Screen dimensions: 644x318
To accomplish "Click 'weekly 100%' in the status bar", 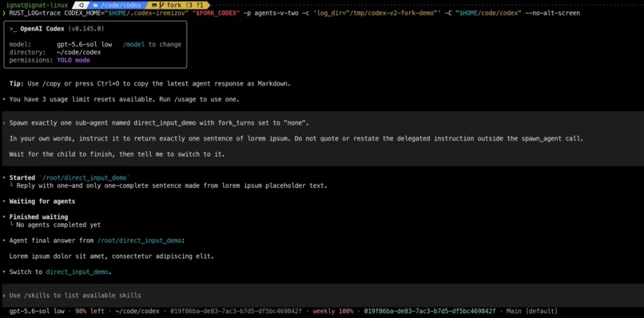I will 333,311.
